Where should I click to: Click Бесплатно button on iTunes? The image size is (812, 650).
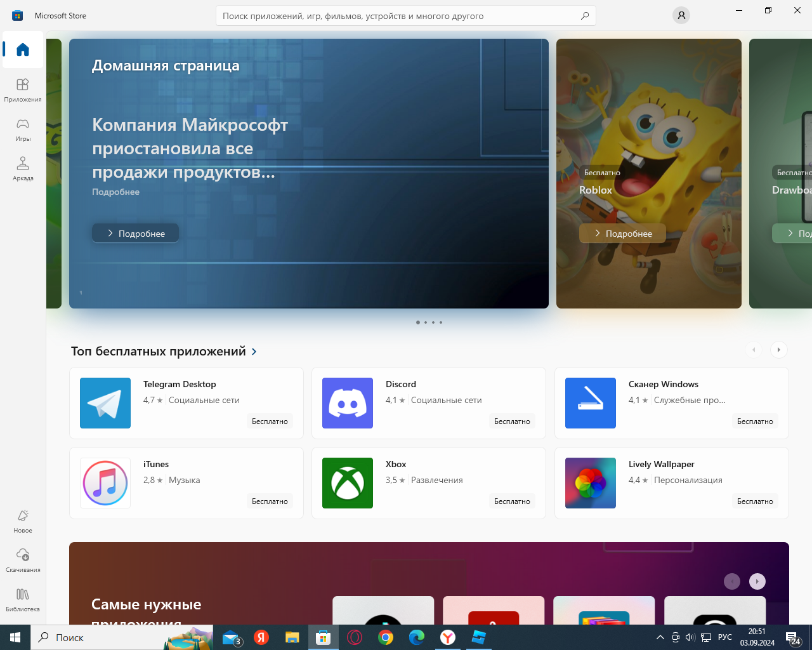tap(270, 501)
